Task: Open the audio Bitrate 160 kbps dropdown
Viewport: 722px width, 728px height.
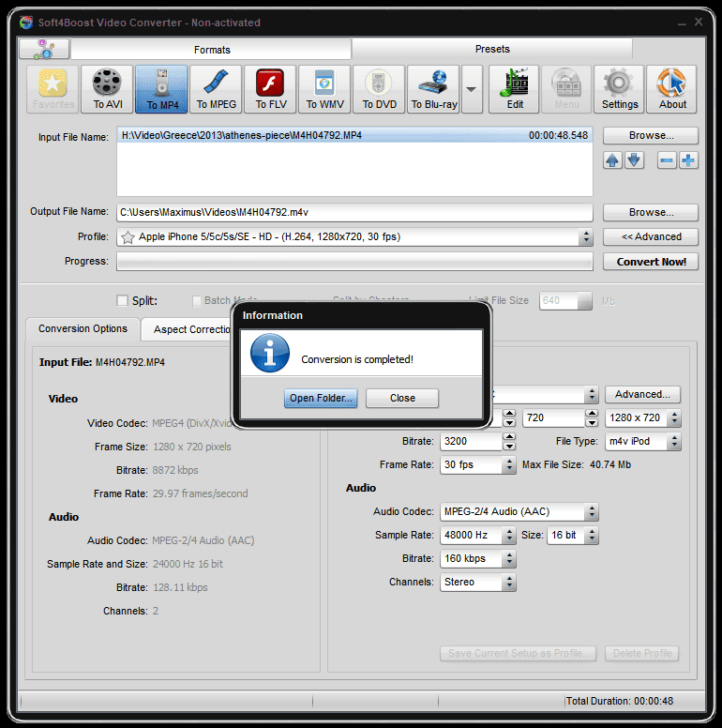Action: pyautogui.click(x=509, y=558)
